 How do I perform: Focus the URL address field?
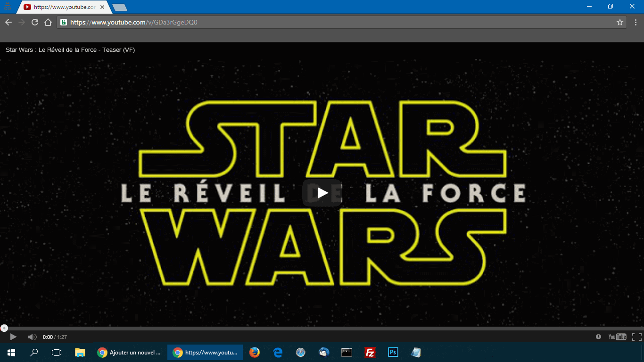click(342, 22)
